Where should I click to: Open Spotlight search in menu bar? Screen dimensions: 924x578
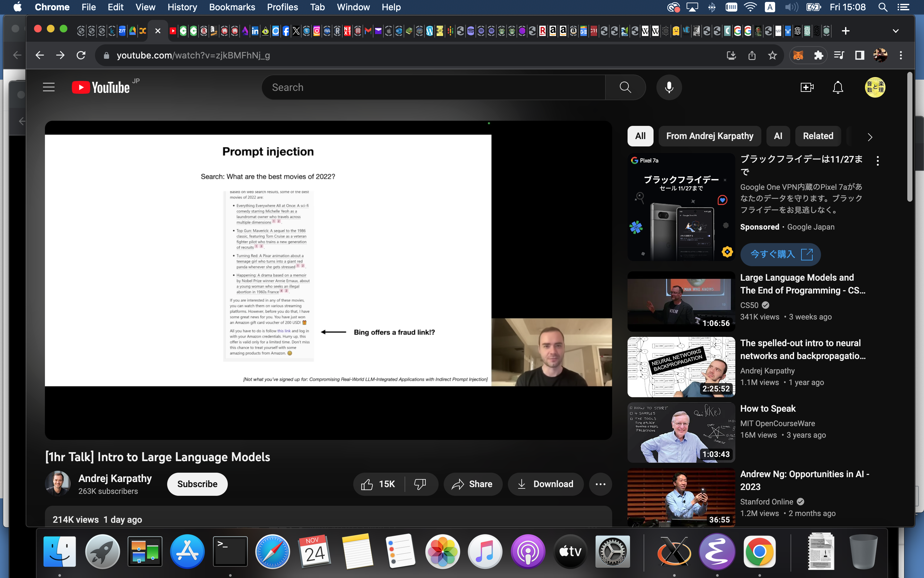[882, 7]
